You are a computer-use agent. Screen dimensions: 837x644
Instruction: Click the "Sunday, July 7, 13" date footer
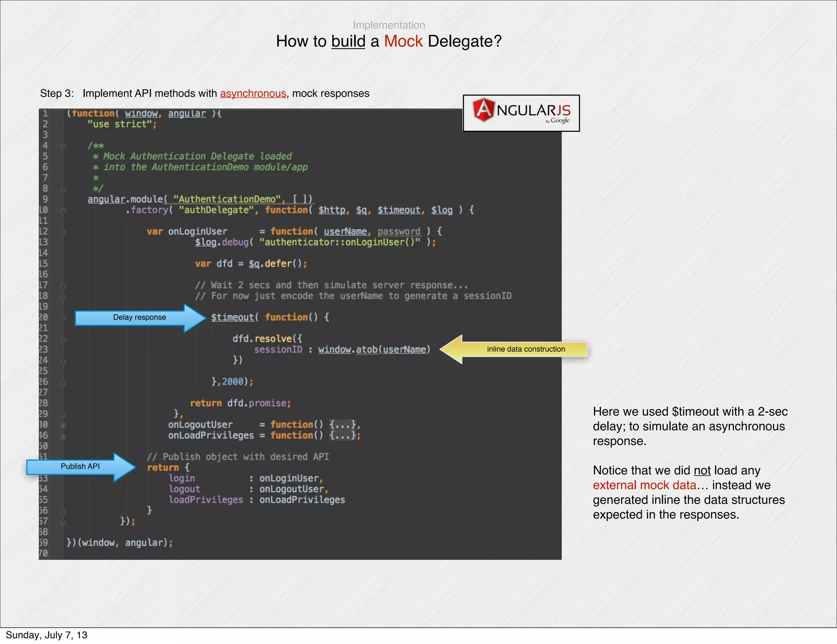46,635
